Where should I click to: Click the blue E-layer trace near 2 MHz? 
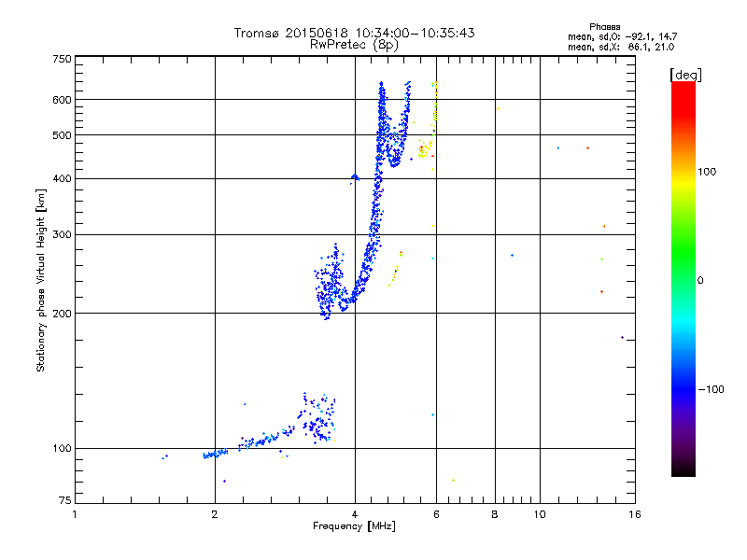[216, 454]
